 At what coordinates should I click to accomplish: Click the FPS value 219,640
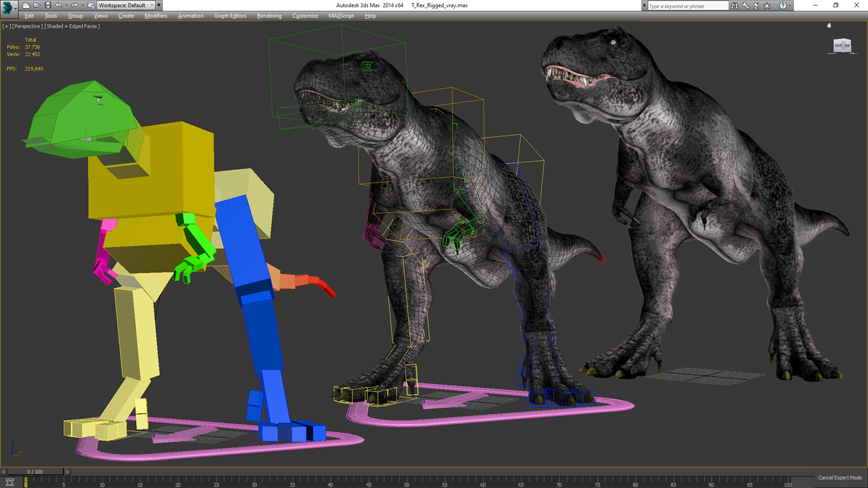coord(34,69)
